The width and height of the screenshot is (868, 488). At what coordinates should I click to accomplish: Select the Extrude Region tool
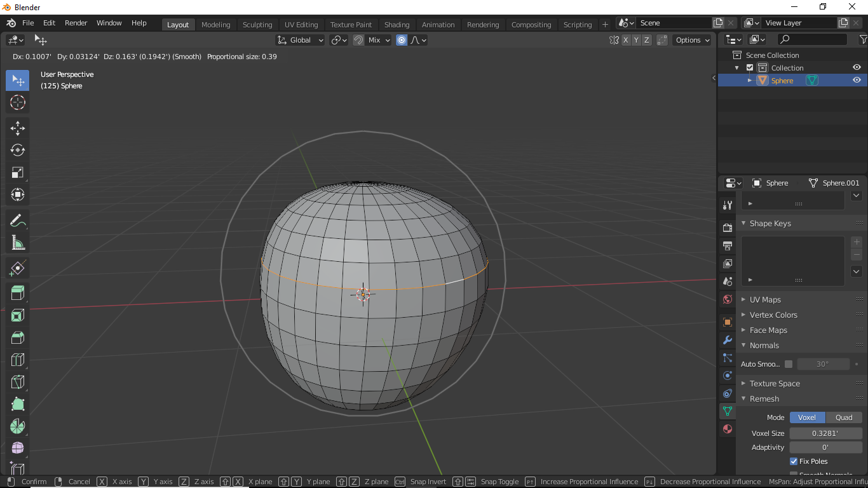pyautogui.click(x=18, y=293)
